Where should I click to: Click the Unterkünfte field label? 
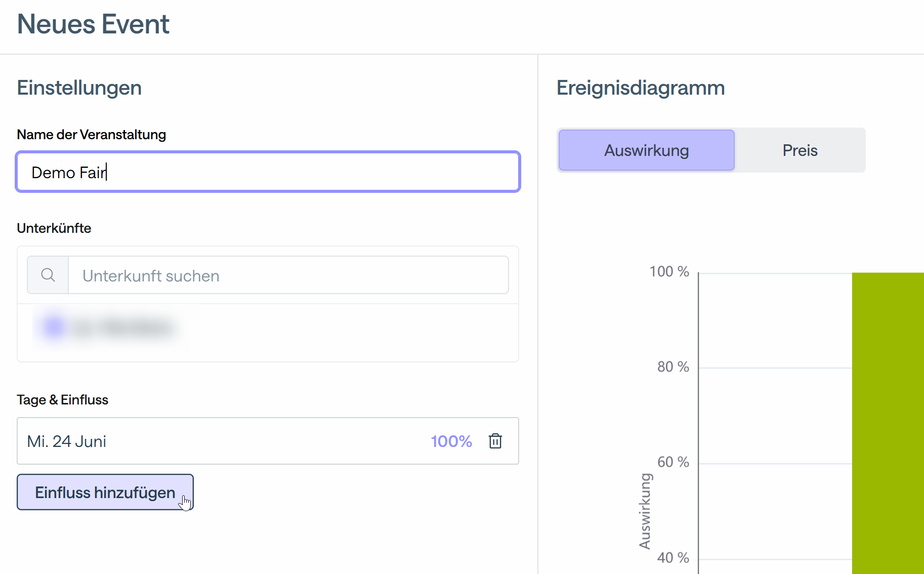tap(54, 228)
